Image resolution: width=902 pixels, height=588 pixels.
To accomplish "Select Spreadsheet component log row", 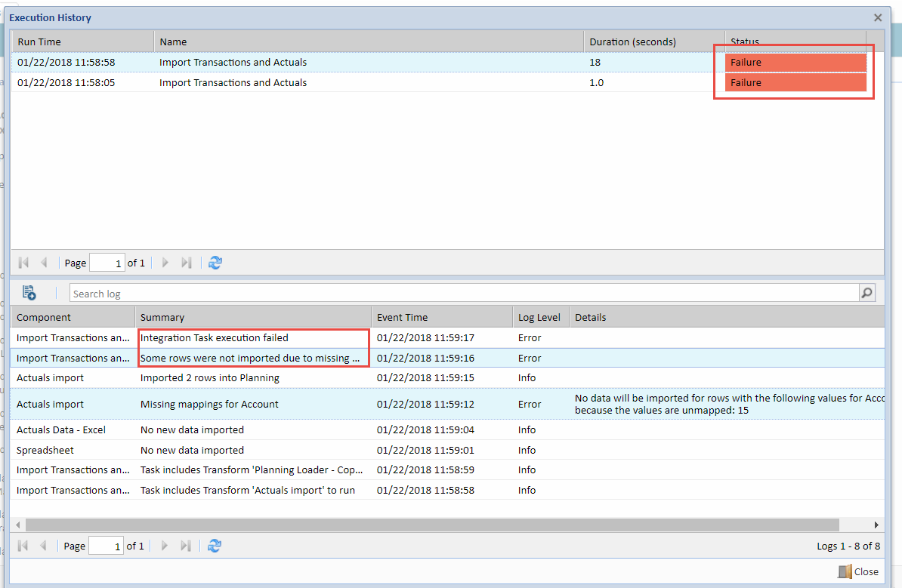I will tap(447, 449).
